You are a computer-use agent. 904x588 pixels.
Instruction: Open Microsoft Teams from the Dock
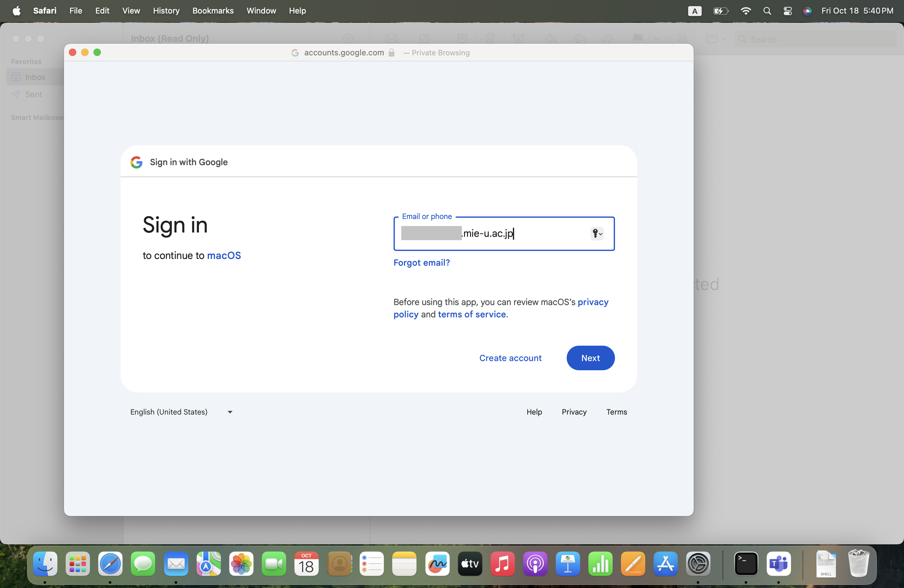point(779,563)
